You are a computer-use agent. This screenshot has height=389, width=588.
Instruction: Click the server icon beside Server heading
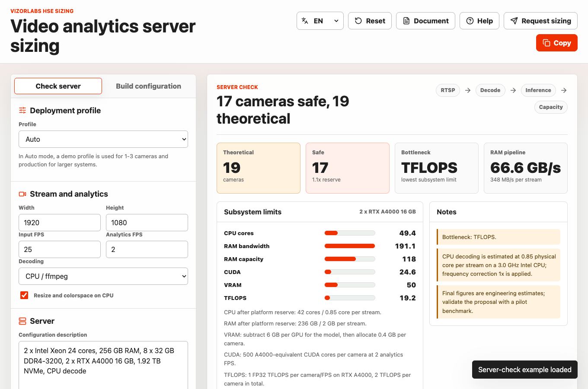22,321
